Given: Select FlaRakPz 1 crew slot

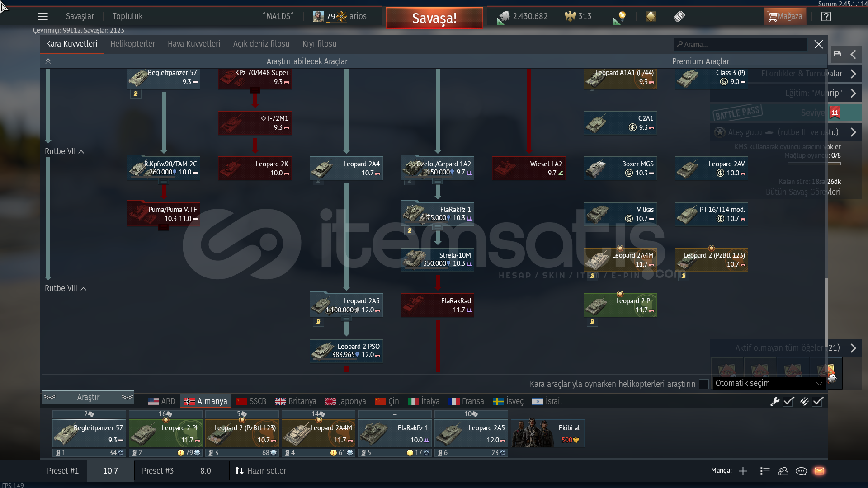Looking at the screenshot, I should point(395,434).
